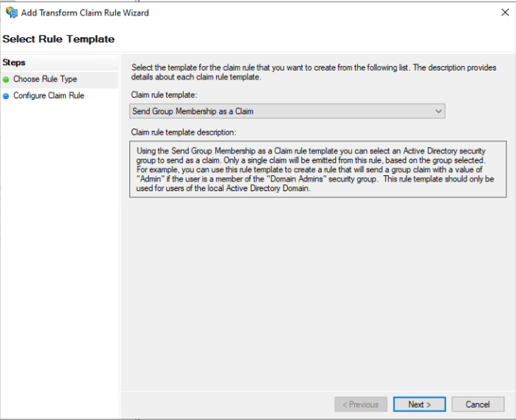
Task: Click the instructional text about selecting a template
Action: pos(313,72)
